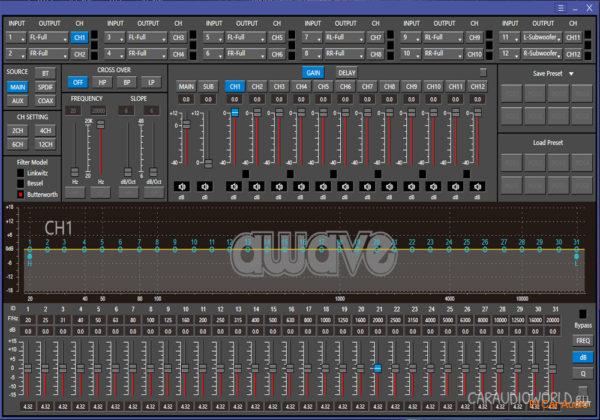Toggle link checkbox between CH1 and CH2 faders
This screenshot has height=420, width=600.
pyautogui.click(x=246, y=174)
